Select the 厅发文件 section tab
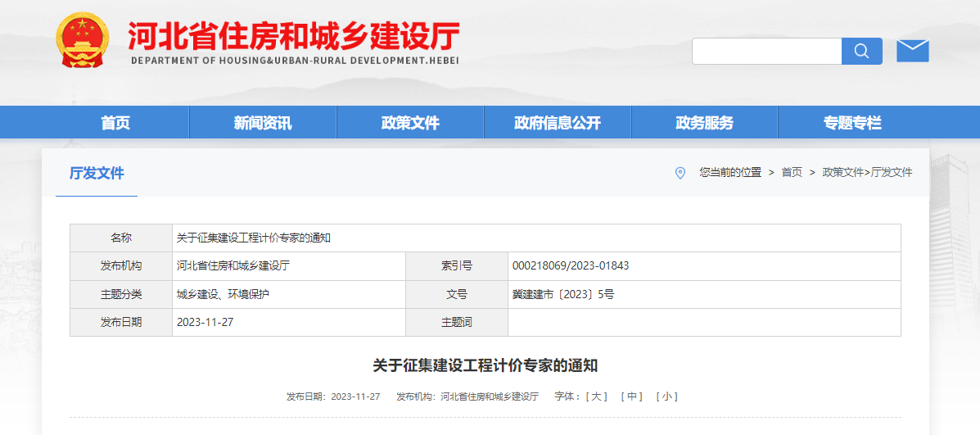This screenshot has width=980, height=435. pyautogui.click(x=97, y=174)
